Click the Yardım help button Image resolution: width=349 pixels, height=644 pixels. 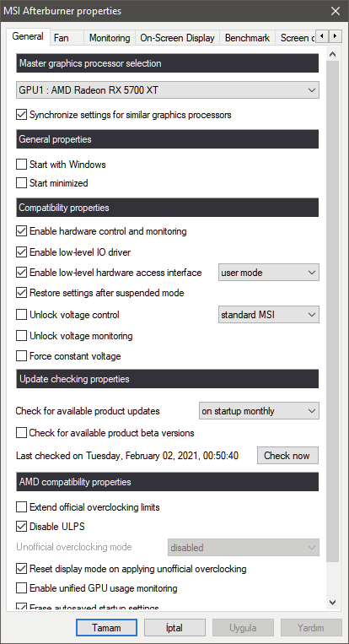pyautogui.click(x=311, y=628)
